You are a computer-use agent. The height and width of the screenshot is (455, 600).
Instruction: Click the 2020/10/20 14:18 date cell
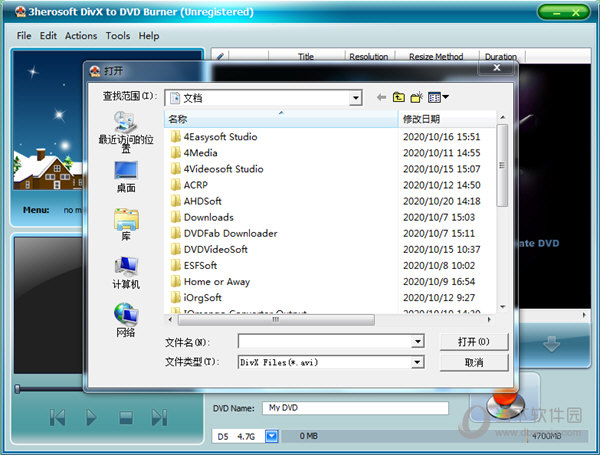(442, 201)
